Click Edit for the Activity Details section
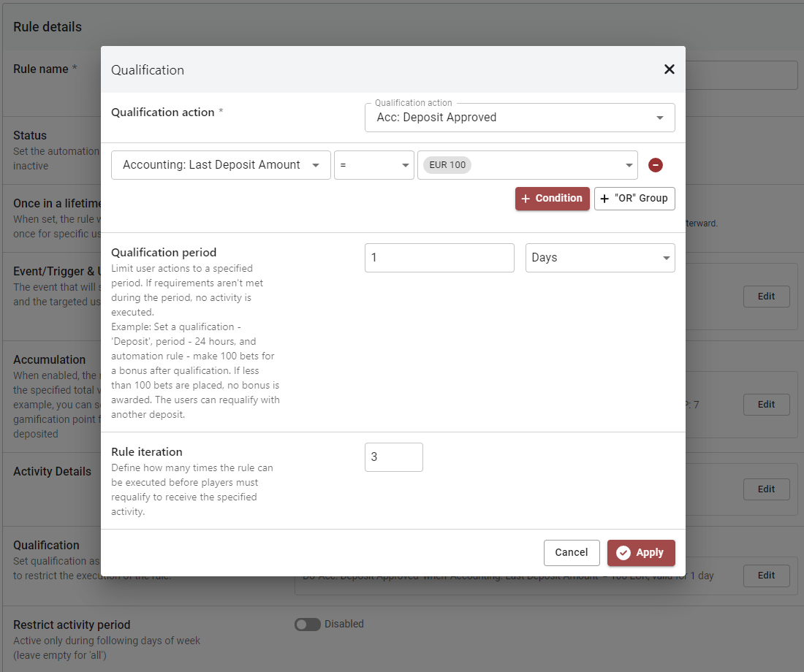 (766, 489)
